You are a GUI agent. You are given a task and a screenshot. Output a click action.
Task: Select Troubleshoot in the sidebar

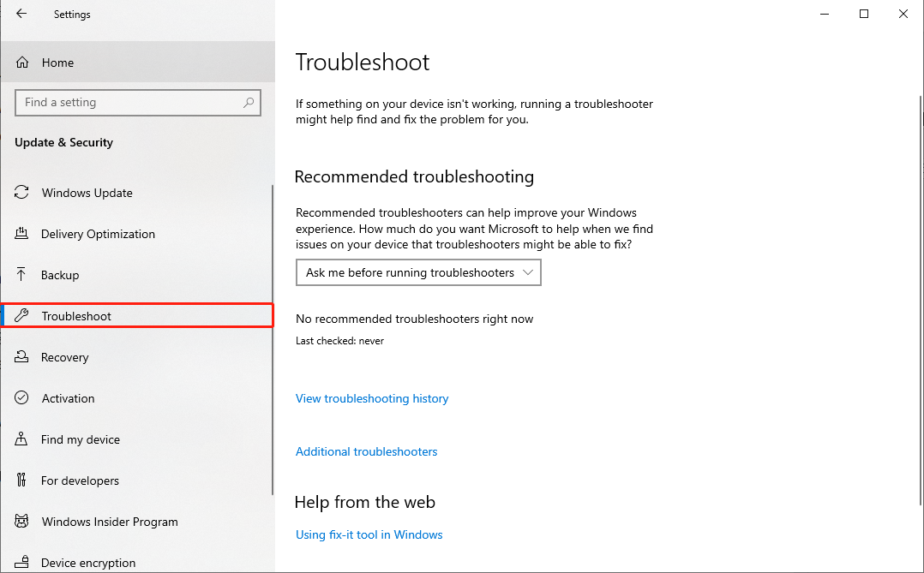click(x=137, y=316)
